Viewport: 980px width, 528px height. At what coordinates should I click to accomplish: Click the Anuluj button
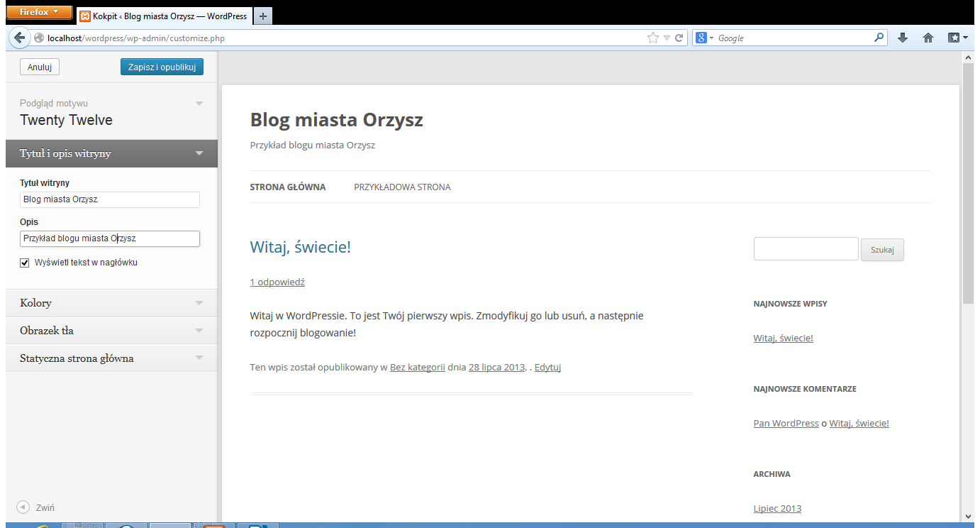[40, 67]
